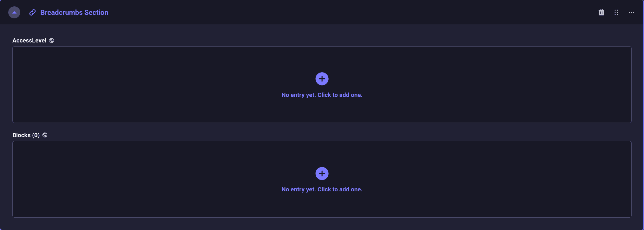Click the AccessLevel field label
644x230 pixels.
29,41
